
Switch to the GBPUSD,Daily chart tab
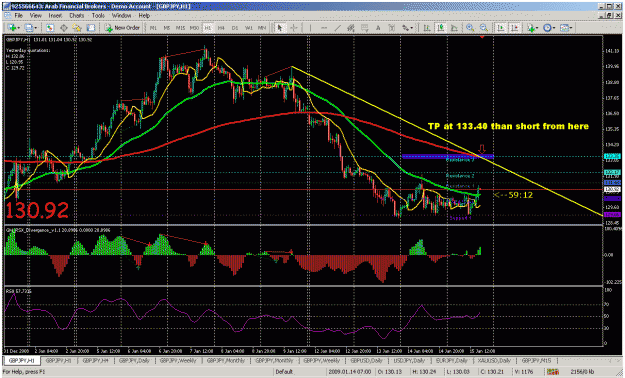click(x=366, y=361)
